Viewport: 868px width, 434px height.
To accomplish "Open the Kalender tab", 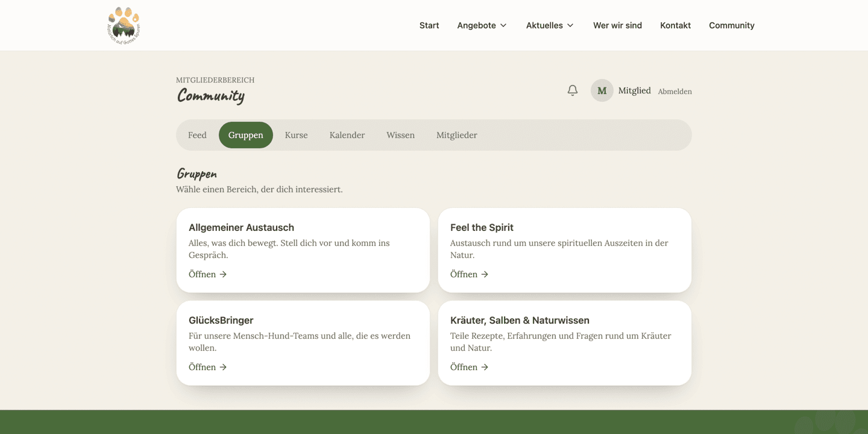I will pyautogui.click(x=347, y=135).
